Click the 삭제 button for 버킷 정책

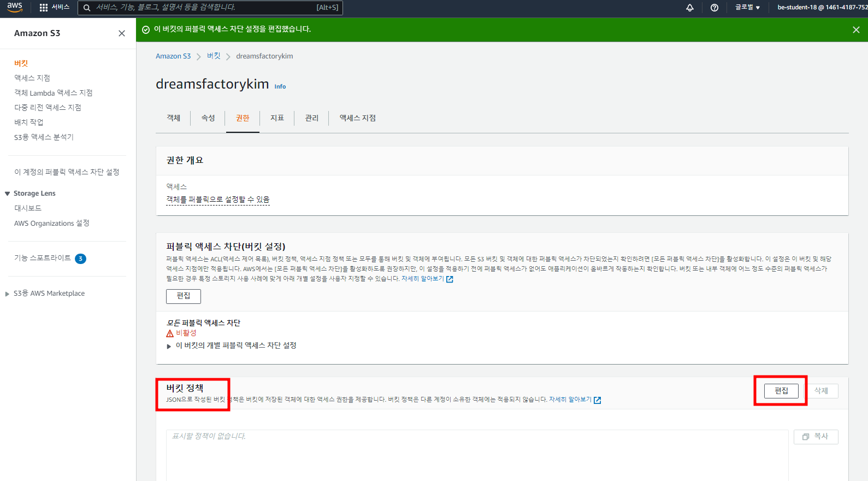click(821, 391)
